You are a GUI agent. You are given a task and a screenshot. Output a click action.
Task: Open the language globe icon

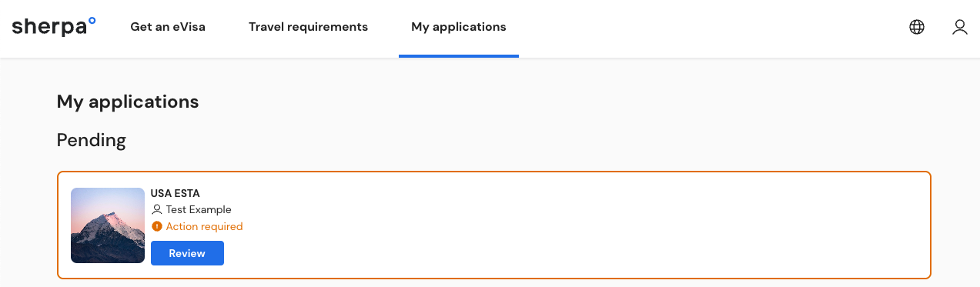coord(917,27)
